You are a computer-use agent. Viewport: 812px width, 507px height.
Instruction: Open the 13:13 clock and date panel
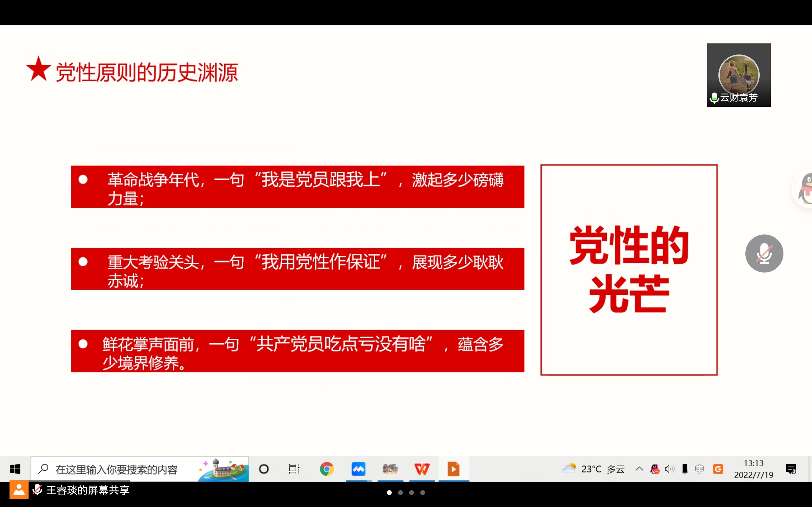point(753,469)
